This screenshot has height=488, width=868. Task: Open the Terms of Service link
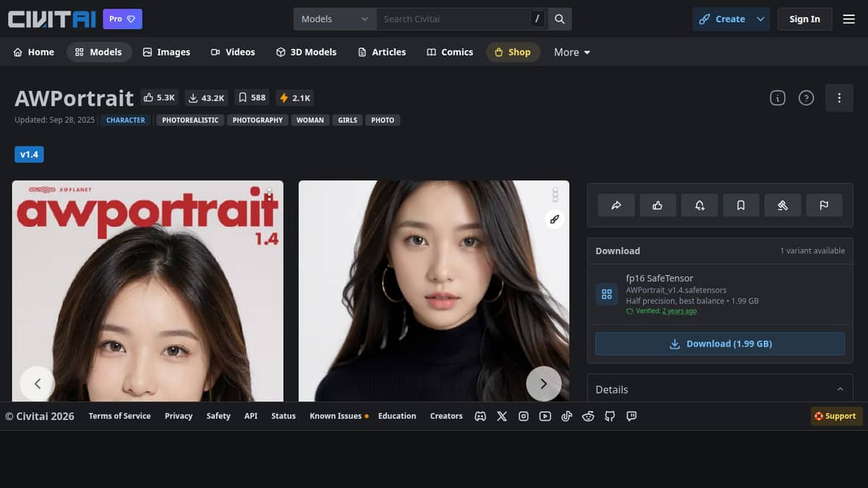click(x=119, y=416)
